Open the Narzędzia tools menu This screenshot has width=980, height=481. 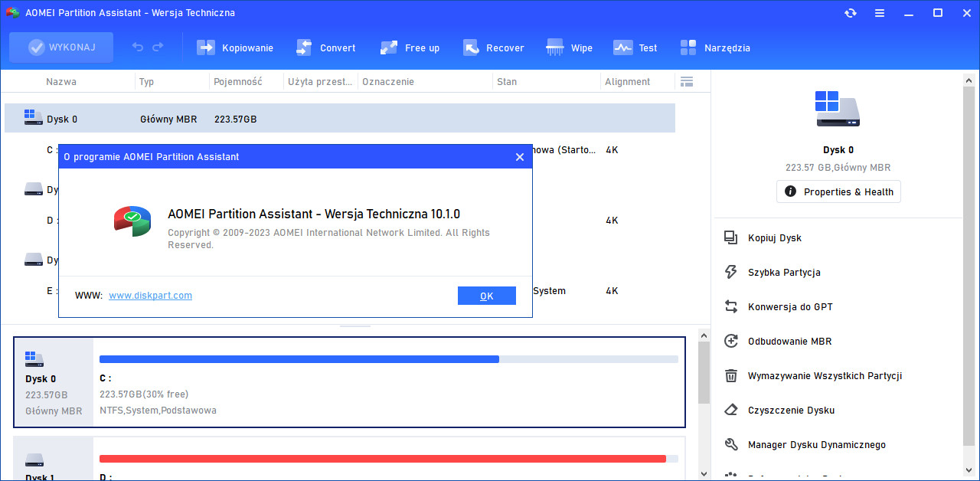714,47
